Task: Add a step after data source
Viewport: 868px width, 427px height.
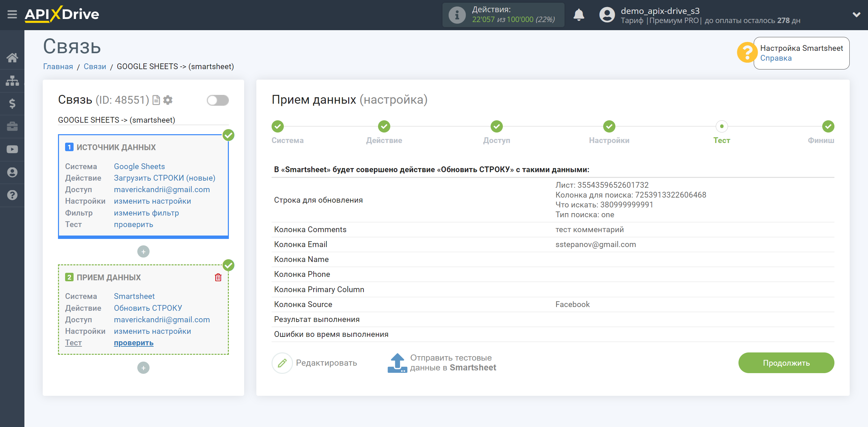Action: point(143,251)
